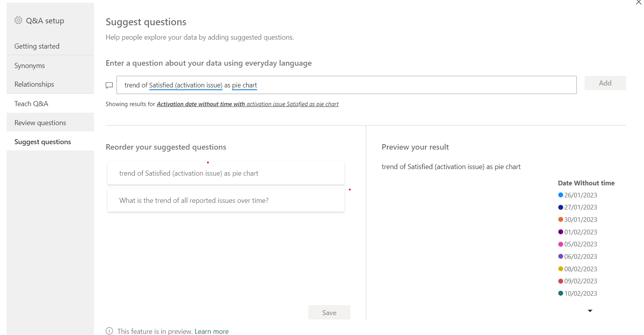
Task: Click the 'Date Without time' legend title
Action: (x=586, y=183)
